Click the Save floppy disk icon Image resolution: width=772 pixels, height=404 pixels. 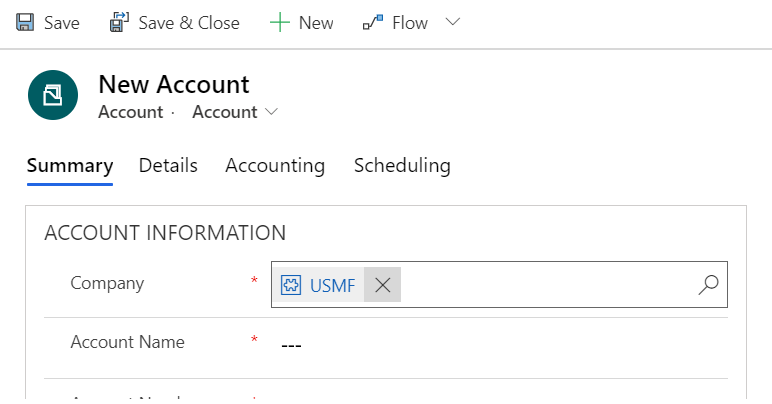[25, 23]
